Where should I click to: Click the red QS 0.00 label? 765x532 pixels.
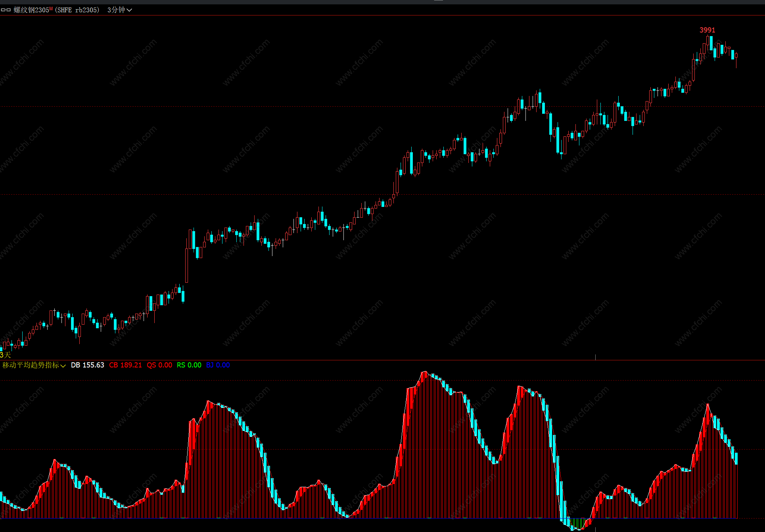point(159,365)
